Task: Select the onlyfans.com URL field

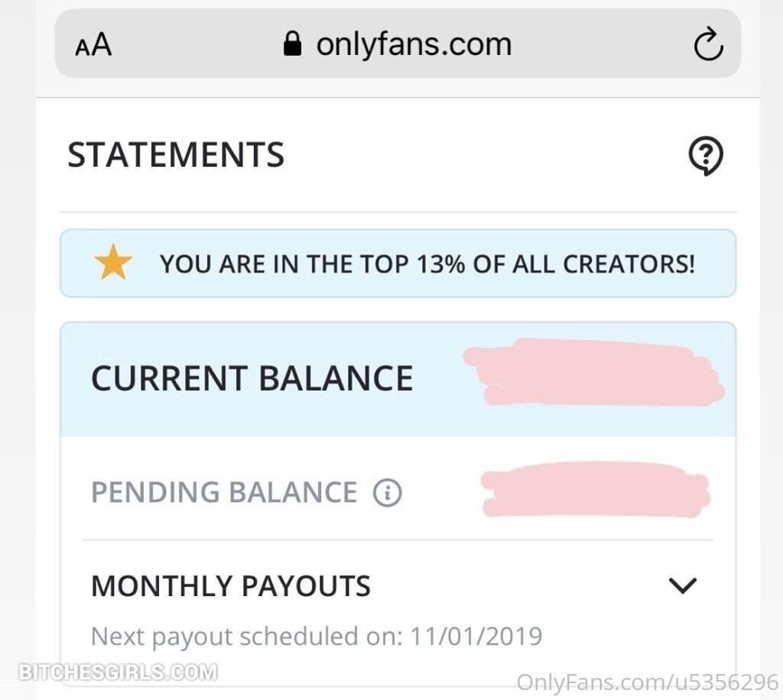Action: [x=414, y=44]
